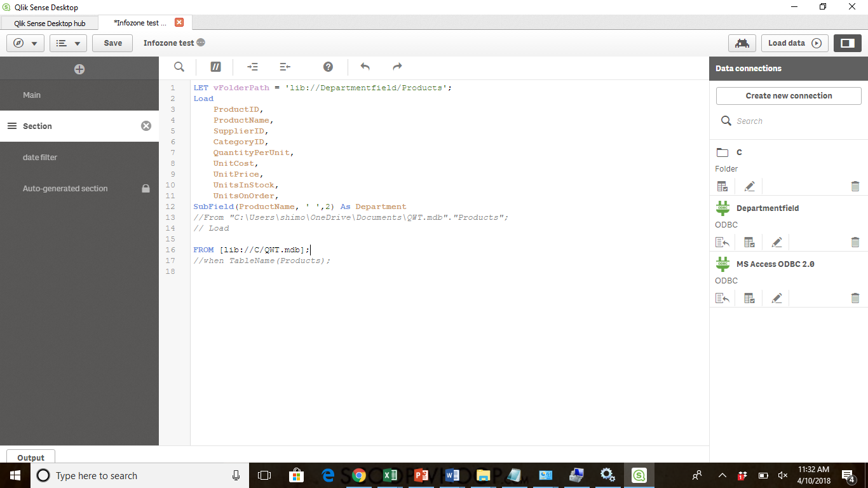Open the navigation compass dropdown
Image resolution: width=868 pixels, height=488 pixels.
point(25,43)
